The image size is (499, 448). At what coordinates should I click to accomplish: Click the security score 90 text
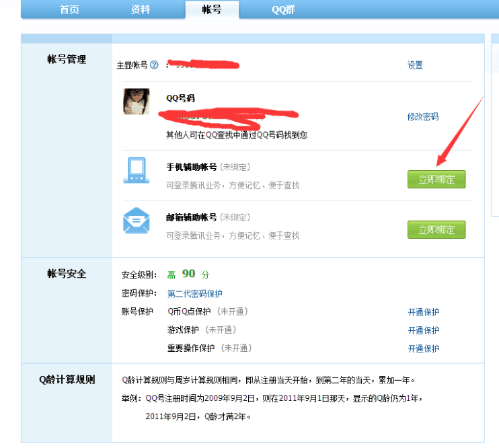point(188,274)
